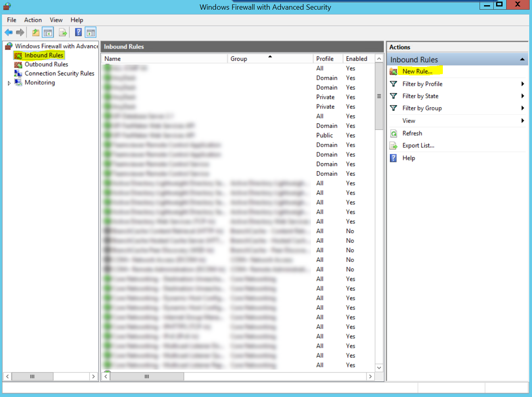Click Filter by Profile action
532x397 pixels.
tap(422, 84)
